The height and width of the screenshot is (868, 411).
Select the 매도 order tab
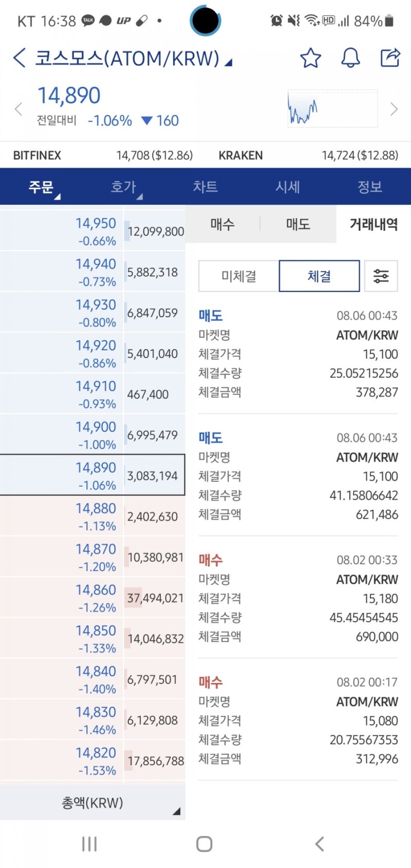(298, 224)
